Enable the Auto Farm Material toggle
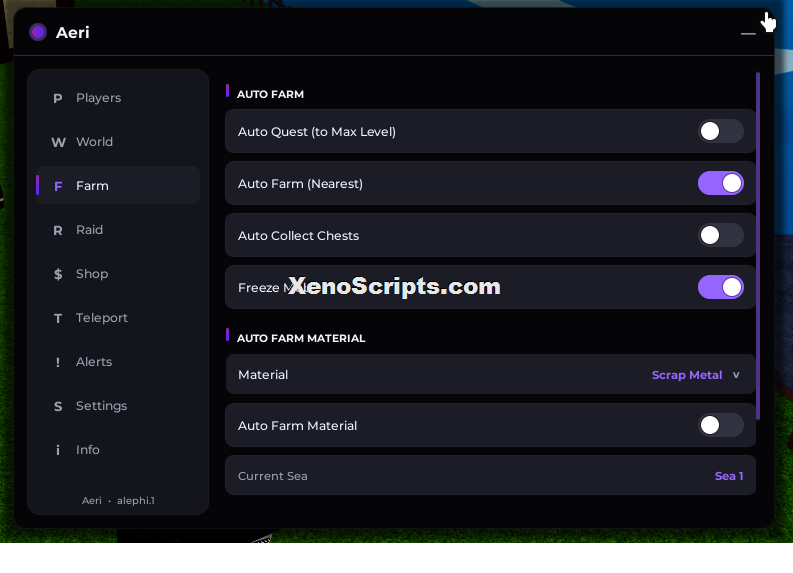The height and width of the screenshot is (573, 793). click(721, 425)
